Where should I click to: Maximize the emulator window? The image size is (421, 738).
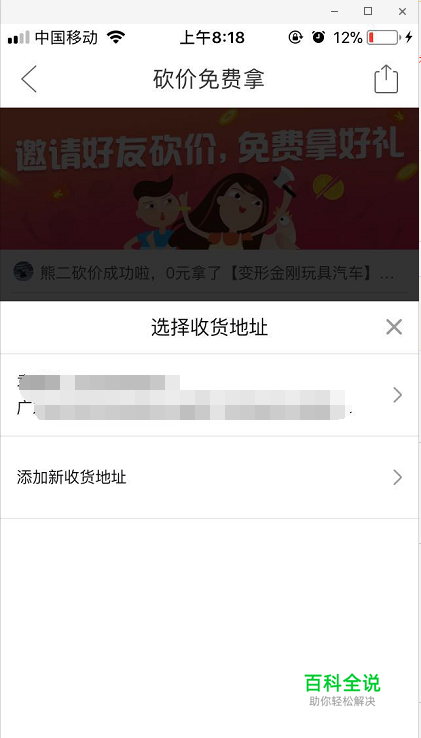(368, 11)
